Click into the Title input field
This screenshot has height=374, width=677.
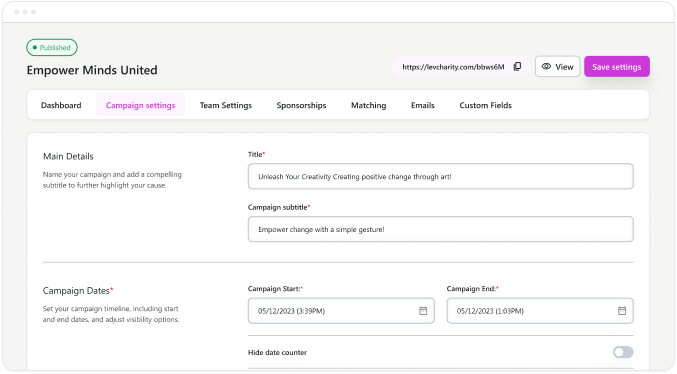[440, 176]
